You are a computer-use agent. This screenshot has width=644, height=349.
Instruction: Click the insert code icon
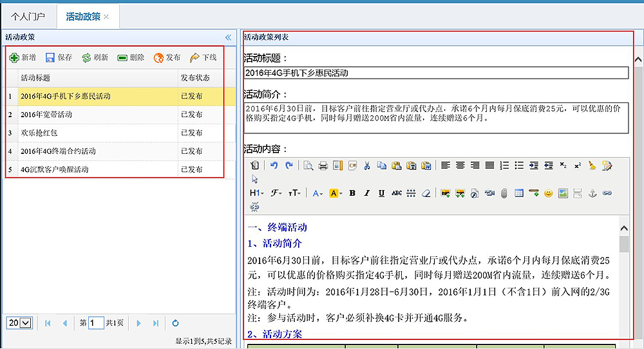pyautogui.click(x=352, y=165)
